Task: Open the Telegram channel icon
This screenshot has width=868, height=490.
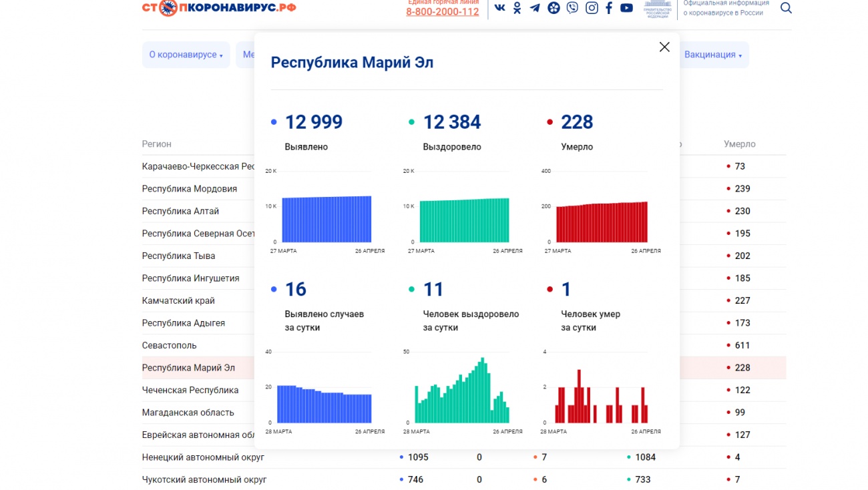Action: tap(535, 8)
